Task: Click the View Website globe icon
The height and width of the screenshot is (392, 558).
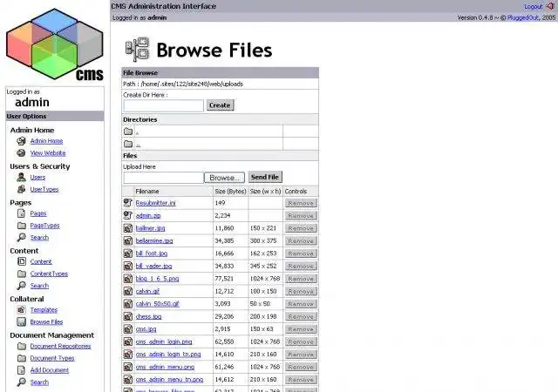Action: pos(21,153)
